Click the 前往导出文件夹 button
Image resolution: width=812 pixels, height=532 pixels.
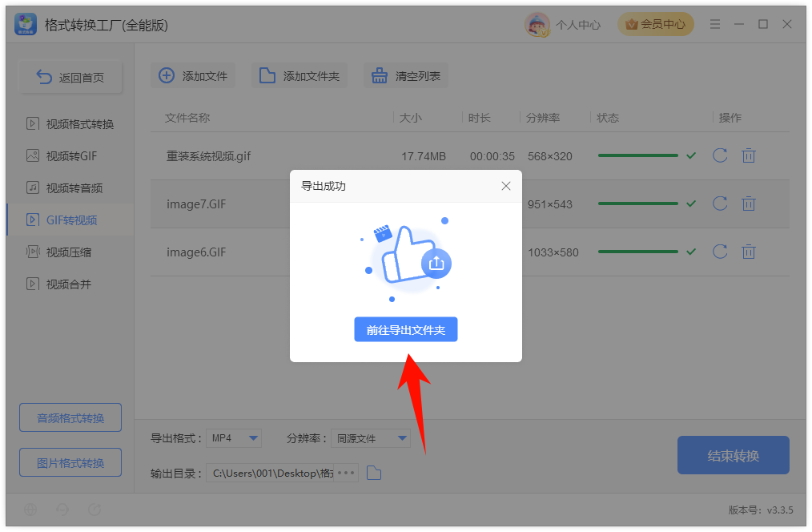click(x=405, y=329)
